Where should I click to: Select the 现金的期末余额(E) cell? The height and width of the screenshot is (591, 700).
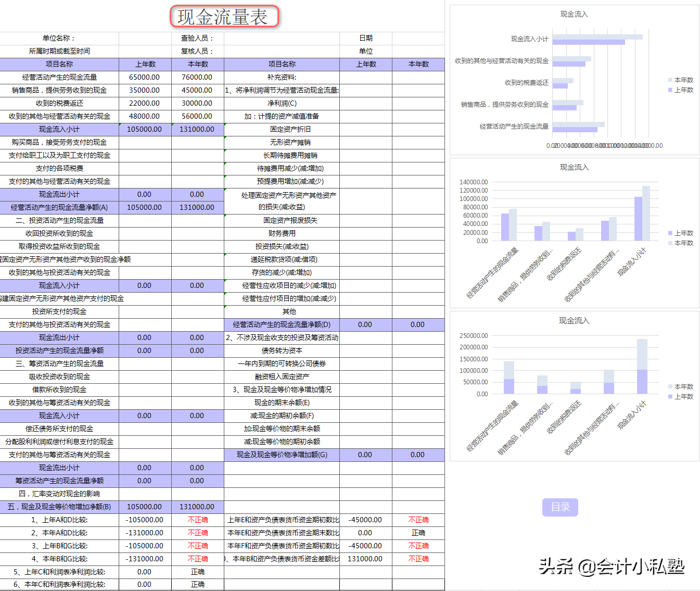282,403
